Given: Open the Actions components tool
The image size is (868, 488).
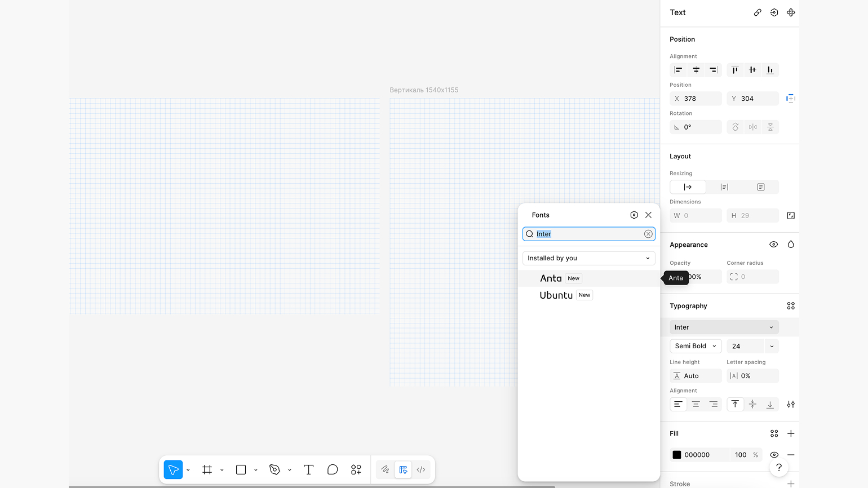Looking at the screenshot, I should (x=356, y=469).
